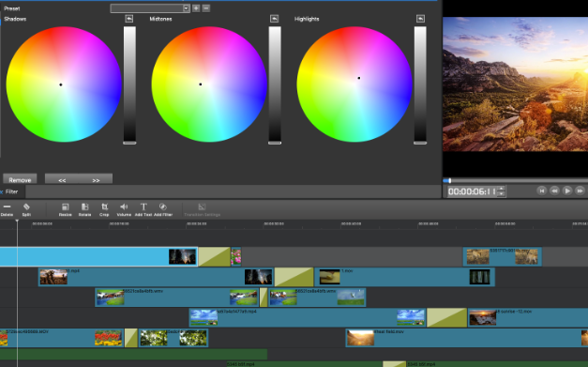Select the lions clip on the top track

502,256
